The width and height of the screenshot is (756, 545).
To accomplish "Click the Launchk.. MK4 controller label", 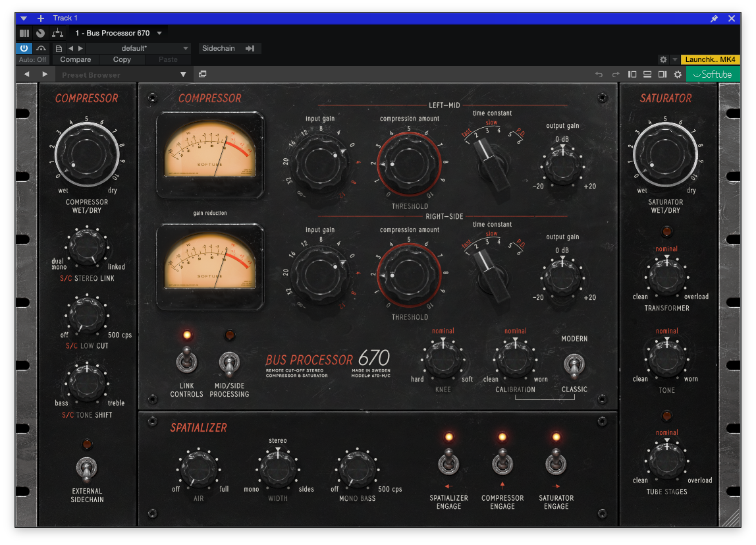I will (x=710, y=59).
